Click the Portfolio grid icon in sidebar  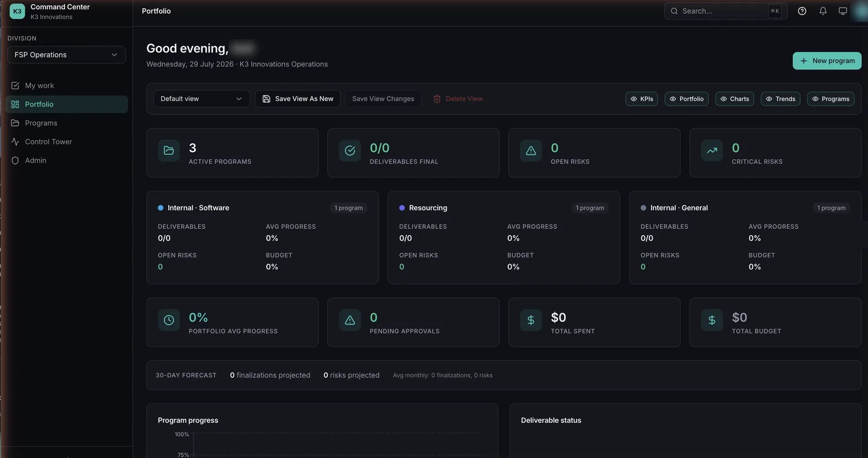(15, 104)
